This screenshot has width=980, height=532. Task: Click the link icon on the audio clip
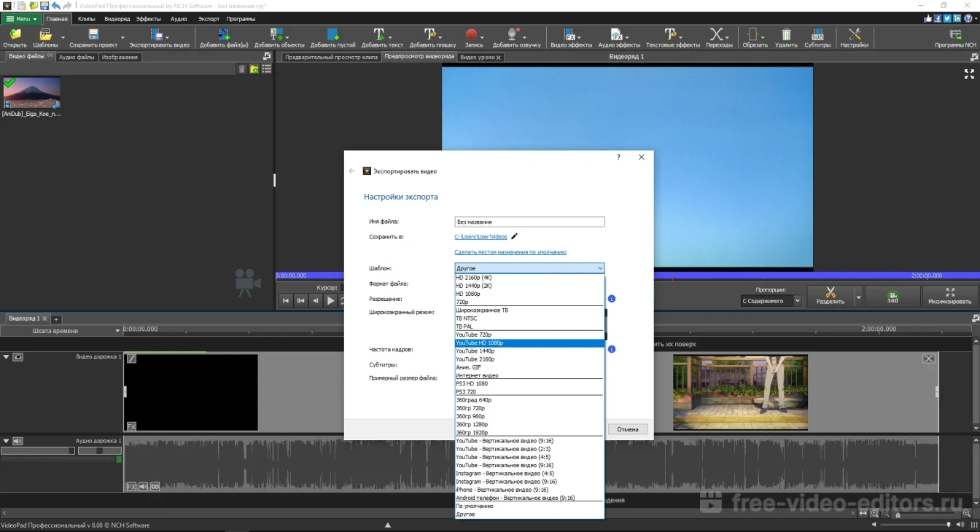point(155,486)
